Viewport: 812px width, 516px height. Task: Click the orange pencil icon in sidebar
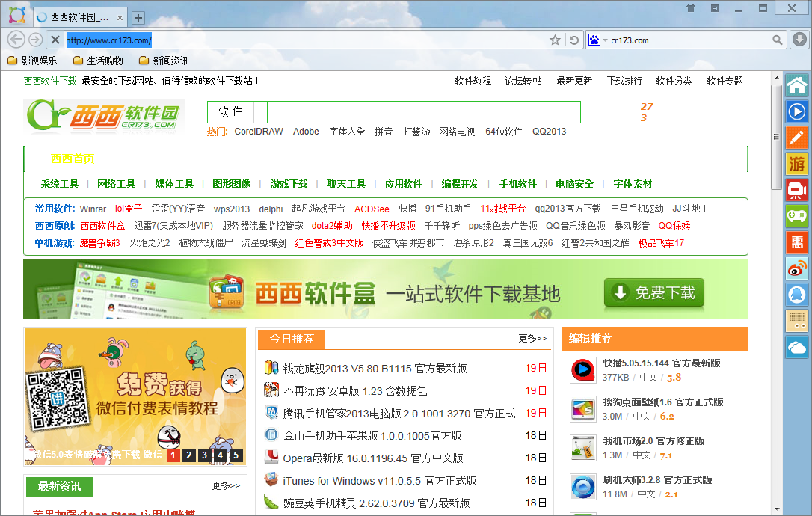coord(797,138)
